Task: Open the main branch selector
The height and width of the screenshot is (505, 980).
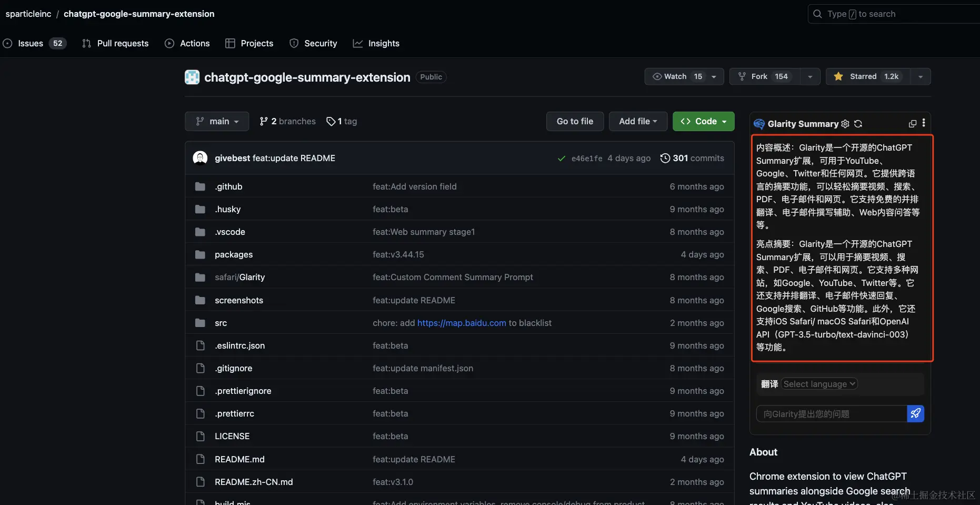Action: click(217, 121)
